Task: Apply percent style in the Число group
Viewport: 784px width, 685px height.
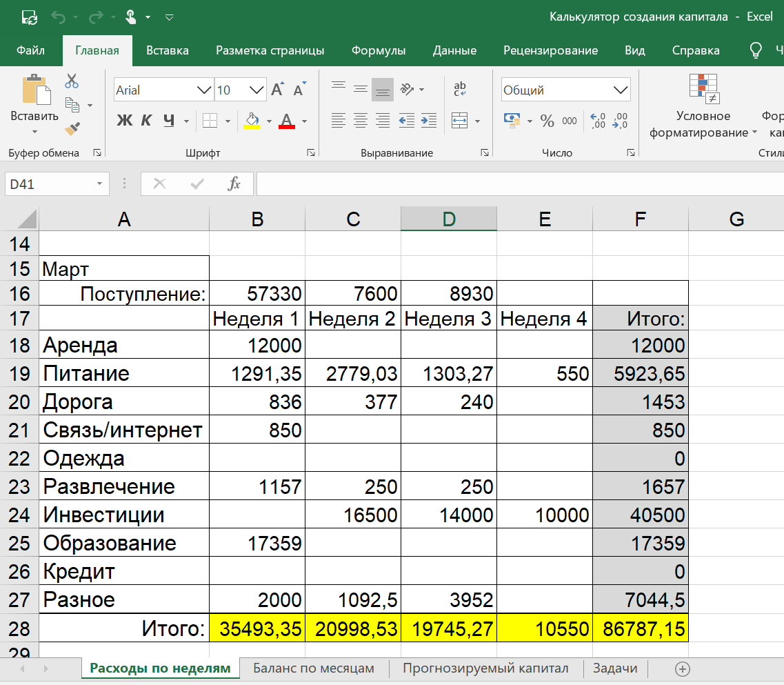Action: 547,121
